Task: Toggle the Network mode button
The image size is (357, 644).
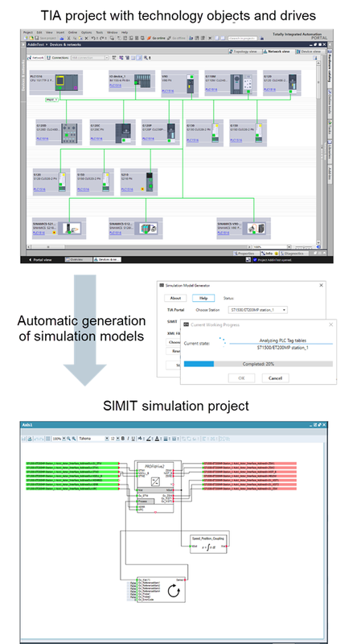Action: point(35,58)
